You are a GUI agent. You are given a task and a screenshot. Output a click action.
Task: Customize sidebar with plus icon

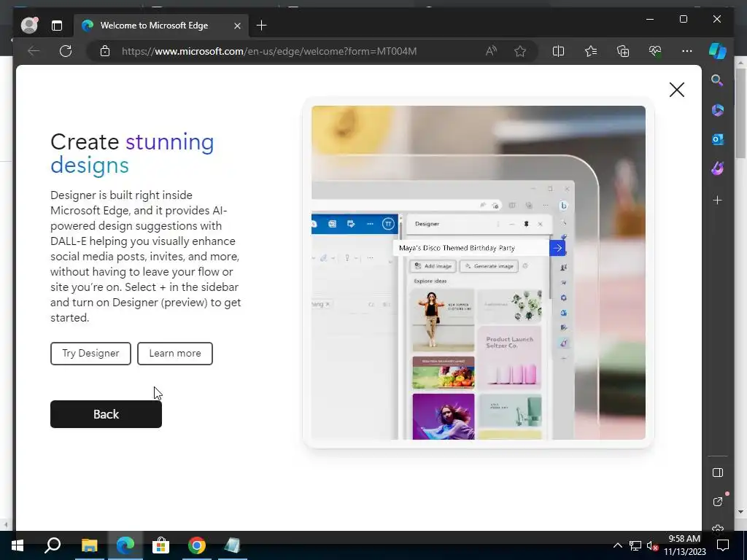click(718, 200)
